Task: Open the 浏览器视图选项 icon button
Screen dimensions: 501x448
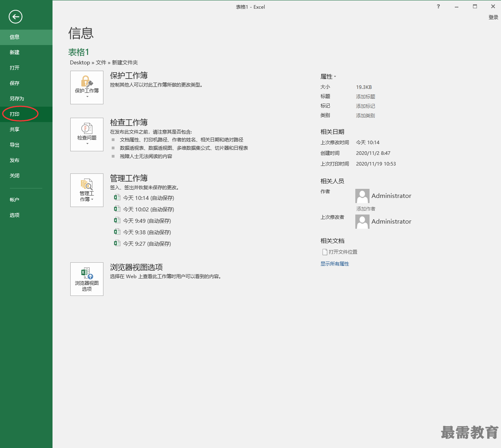Action: click(x=87, y=279)
